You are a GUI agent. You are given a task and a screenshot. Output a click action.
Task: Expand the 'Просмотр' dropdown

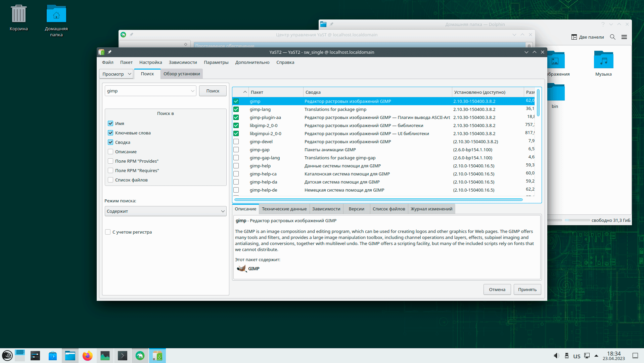(117, 74)
